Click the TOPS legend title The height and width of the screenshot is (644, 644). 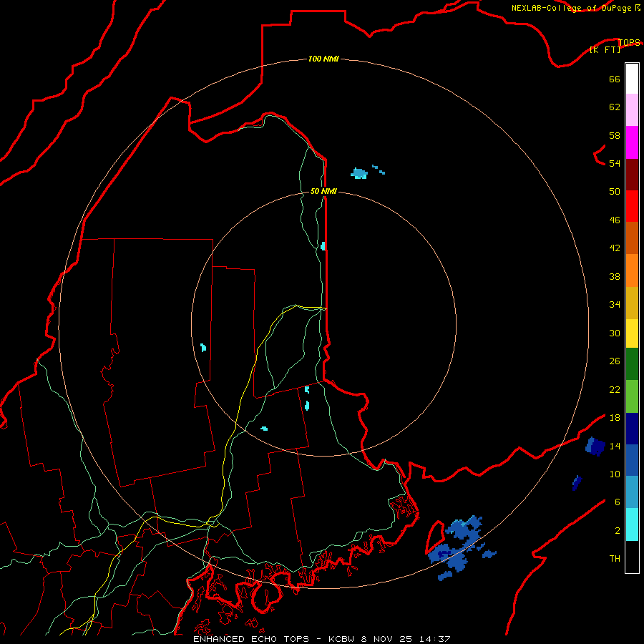pyautogui.click(x=629, y=42)
